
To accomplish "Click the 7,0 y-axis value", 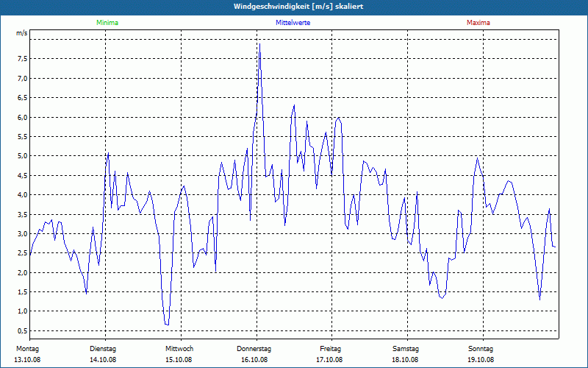I will point(22,78).
